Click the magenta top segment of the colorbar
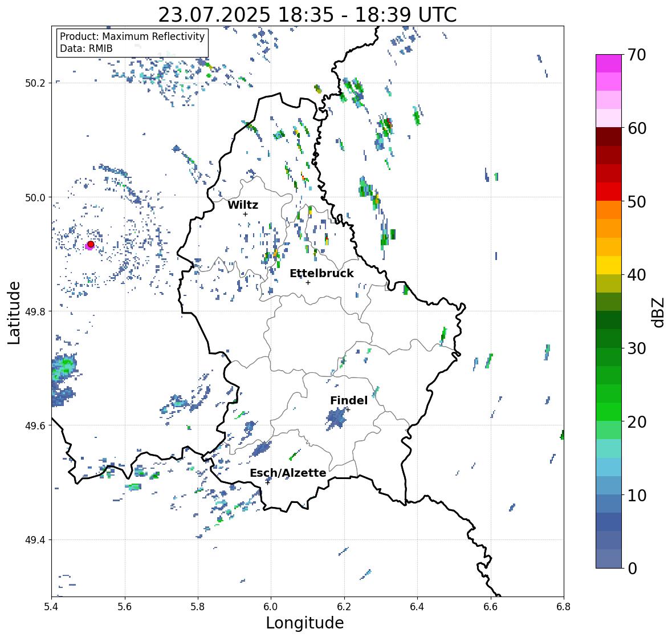This screenshot has height=637, width=672. click(x=609, y=63)
